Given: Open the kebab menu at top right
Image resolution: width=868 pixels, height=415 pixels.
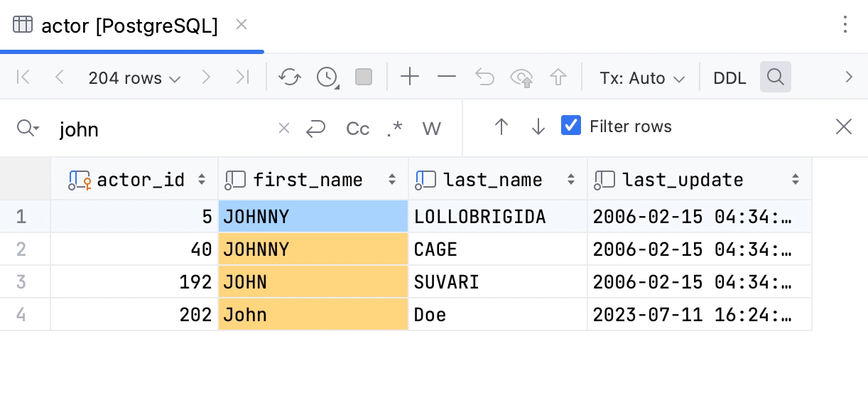Looking at the screenshot, I should point(845,25).
